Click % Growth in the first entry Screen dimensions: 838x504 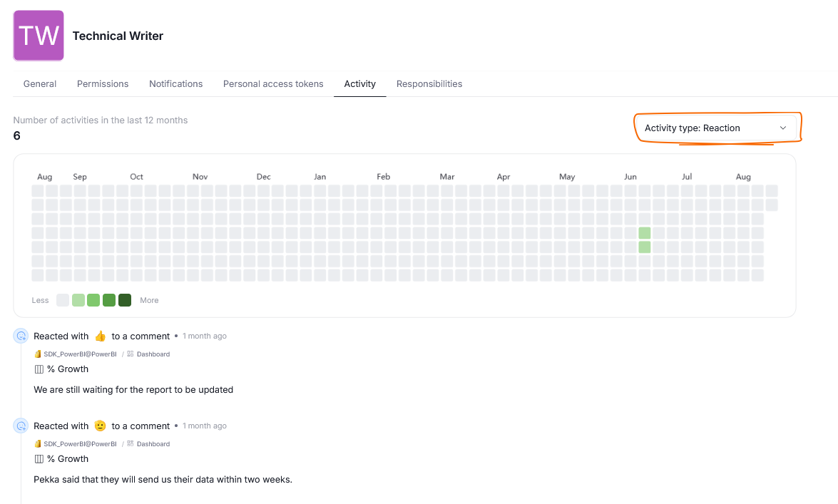pyautogui.click(x=68, y=369)
